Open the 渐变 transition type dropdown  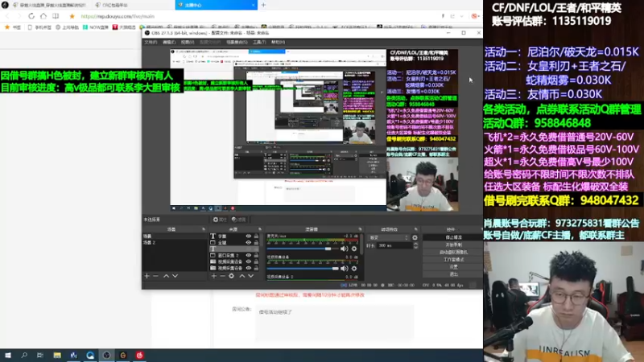click(389, 237)
